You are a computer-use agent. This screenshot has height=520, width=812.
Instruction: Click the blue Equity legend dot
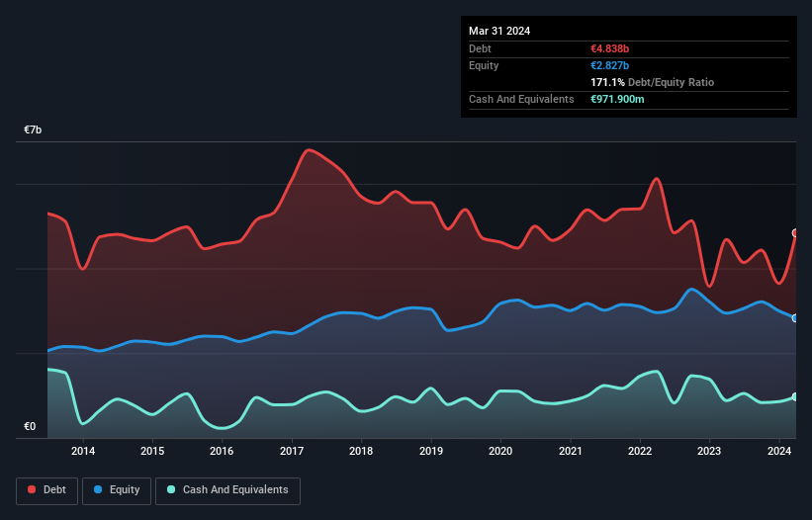pyautogui.click(x=98, y=489)
